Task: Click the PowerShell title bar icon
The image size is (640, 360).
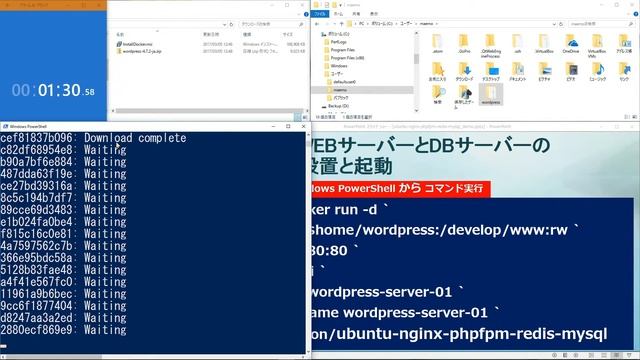Action: (x=5, y=127)
